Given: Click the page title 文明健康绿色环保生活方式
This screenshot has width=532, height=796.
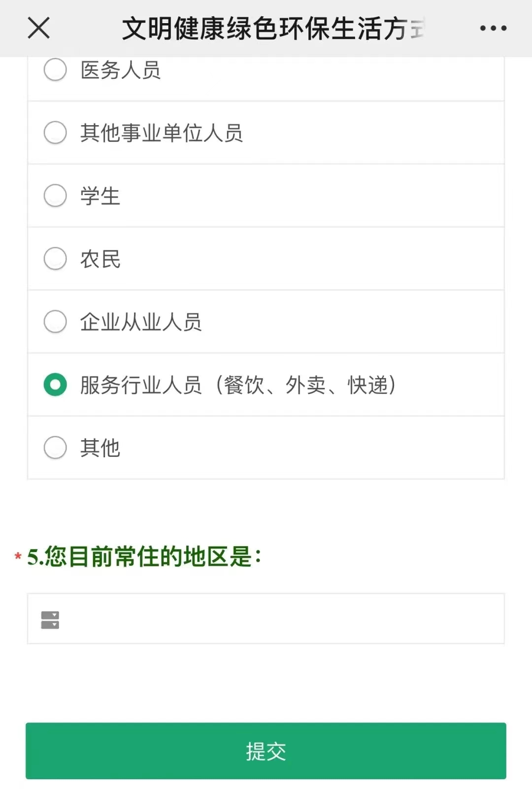Looking at the screenshot, I should [x=273, y=28].
